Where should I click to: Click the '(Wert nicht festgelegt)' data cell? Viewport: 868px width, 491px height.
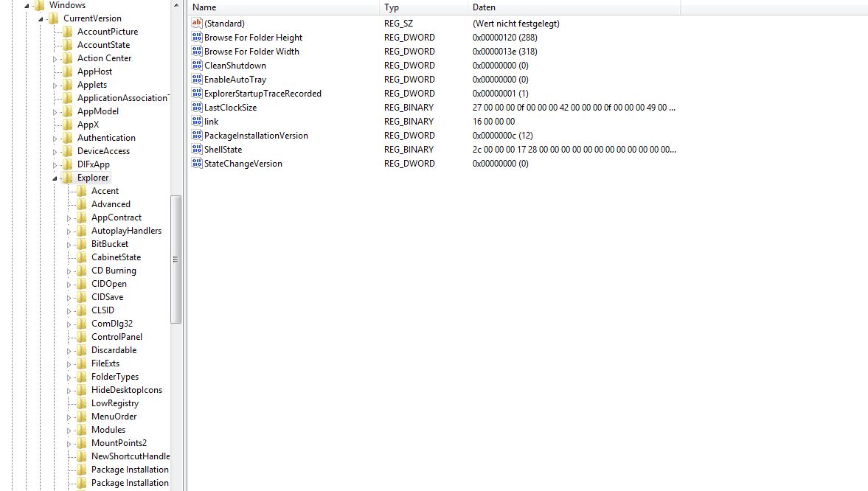(516, 24)
